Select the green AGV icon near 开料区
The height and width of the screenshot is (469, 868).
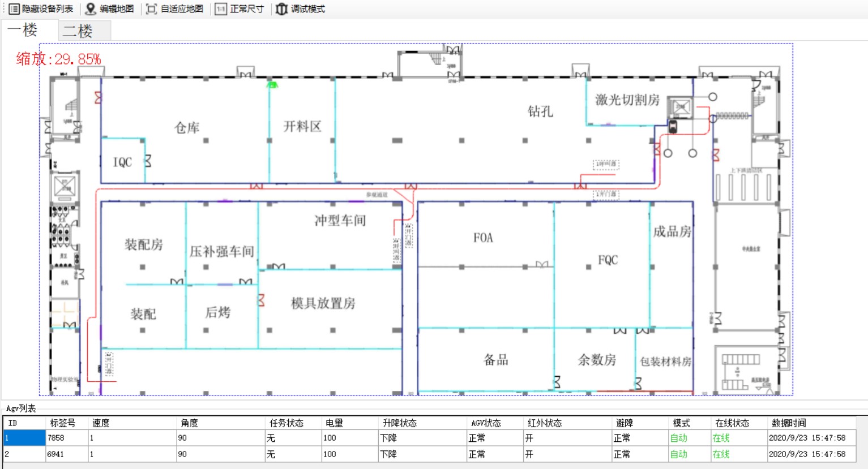pos(273,84)
